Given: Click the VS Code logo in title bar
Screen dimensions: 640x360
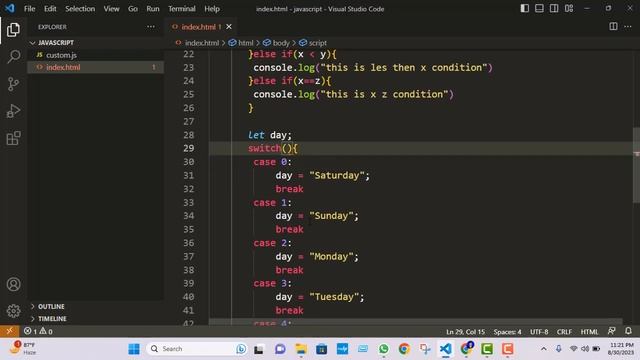Looking at the screenshot, I should [x=10, y=8].
